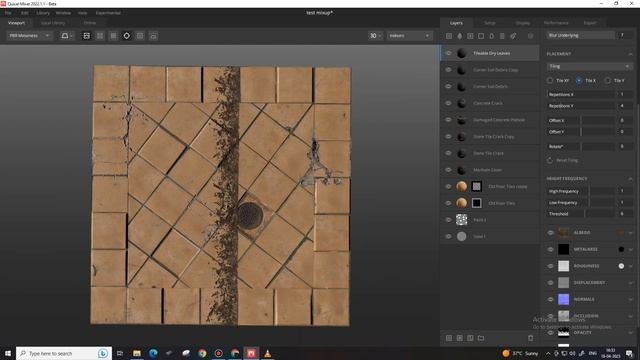Select the Damaged Concrete Pothole layer
Screen dimensions: 640x360
490,120
